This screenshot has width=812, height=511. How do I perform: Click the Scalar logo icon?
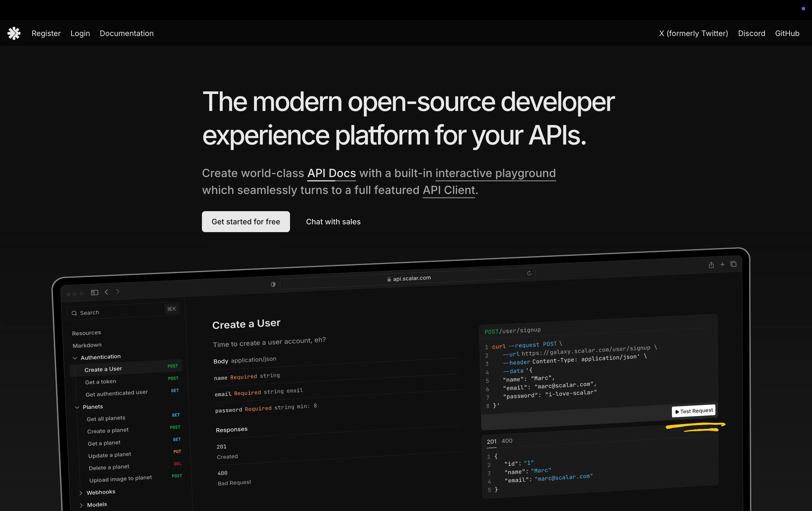14,33
